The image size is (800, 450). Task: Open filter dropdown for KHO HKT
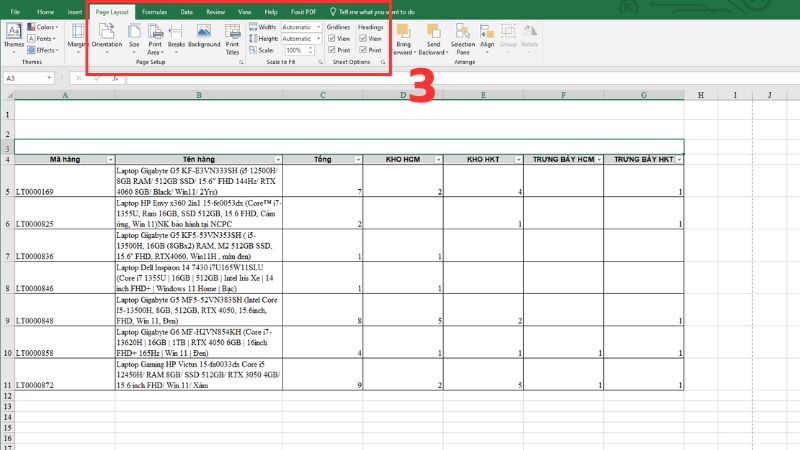(518, 160)
